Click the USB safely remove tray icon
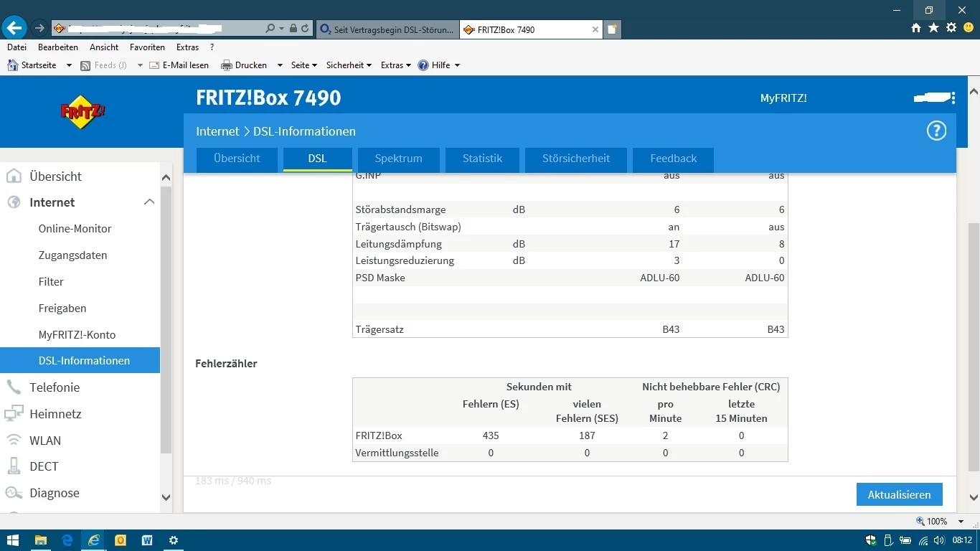This screenshot has width=980, height=551. 888,540
